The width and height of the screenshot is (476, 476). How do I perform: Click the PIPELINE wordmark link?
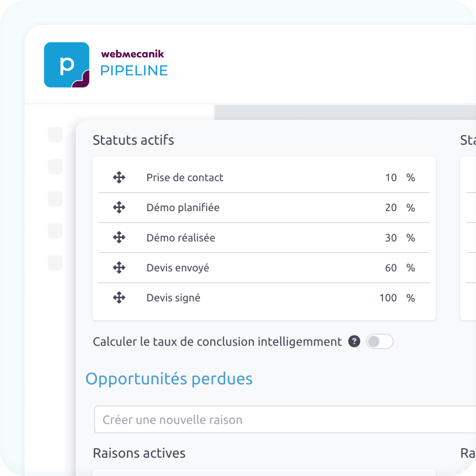coord(134,70)
